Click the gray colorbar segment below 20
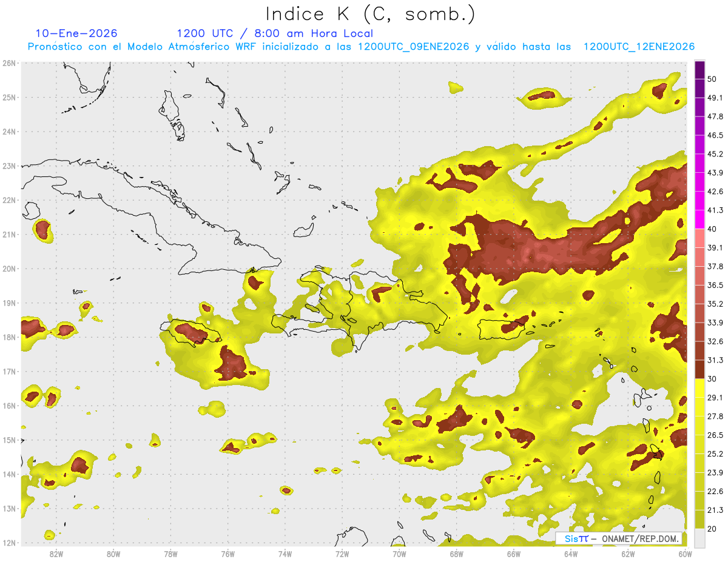The image size is (728, 562). click(699, 537)
